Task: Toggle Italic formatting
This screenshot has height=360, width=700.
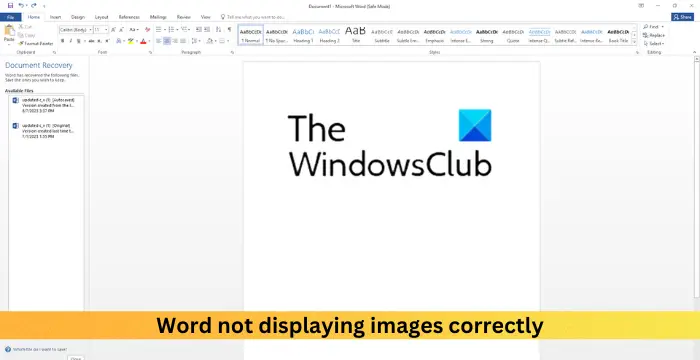Action: (71, 41)
